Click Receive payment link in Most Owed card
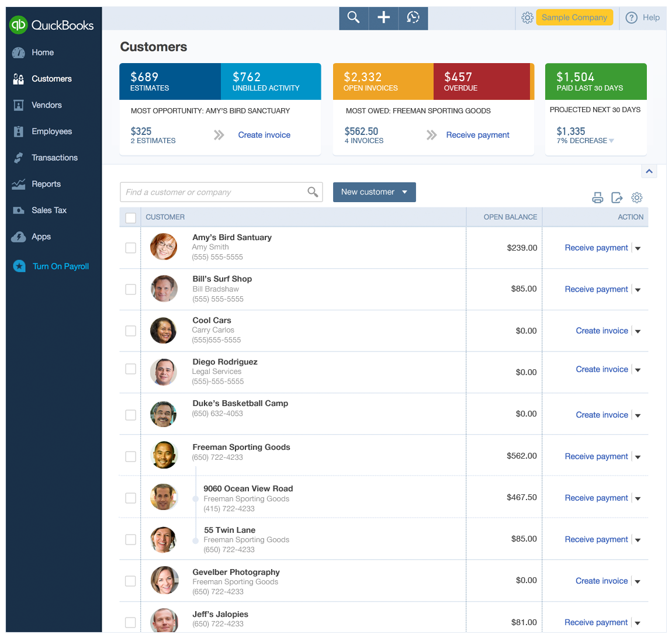Viewport: 672px width, 638px height. click(x=478, y=135)
